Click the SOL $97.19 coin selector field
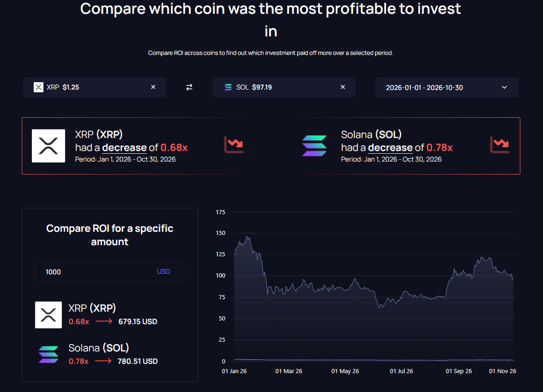The width and height of the screenshot is (543, 392). [x=284, y=88]
